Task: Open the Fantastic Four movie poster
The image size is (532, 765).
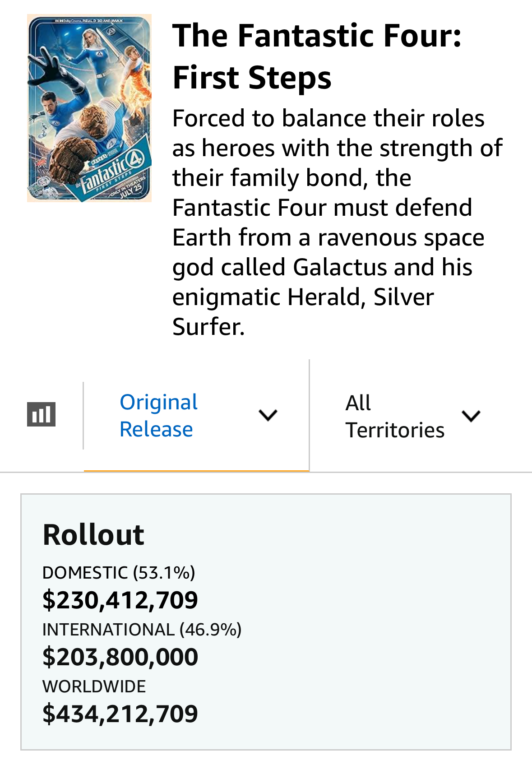Action: point(89,108)
